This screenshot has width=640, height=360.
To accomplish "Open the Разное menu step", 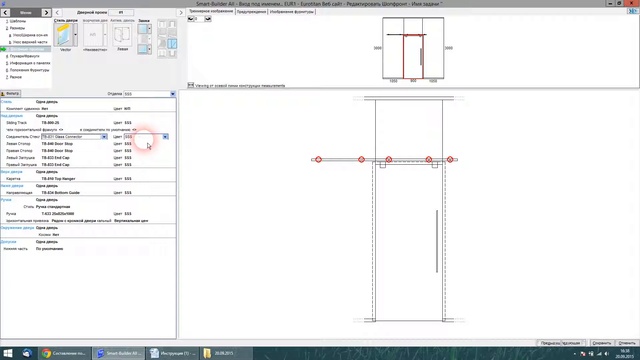I will (15, 77).
